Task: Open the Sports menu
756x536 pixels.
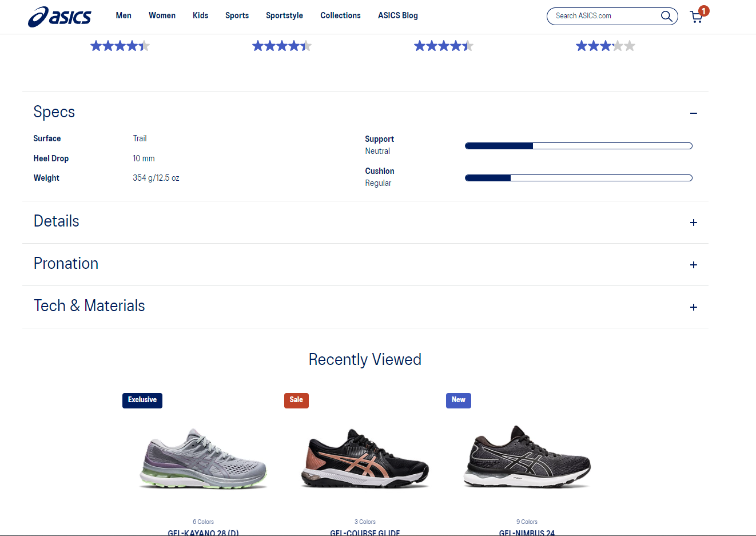Action: click(237, 15)
